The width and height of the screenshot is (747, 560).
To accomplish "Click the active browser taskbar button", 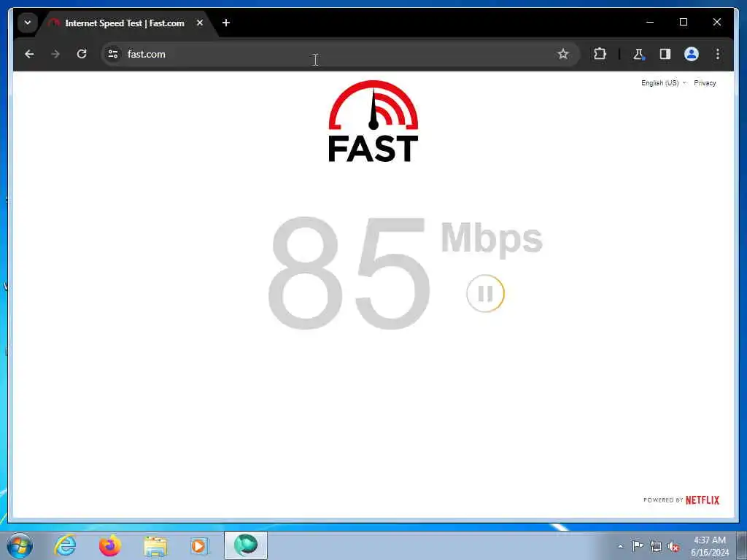I will tap(246, 545).
